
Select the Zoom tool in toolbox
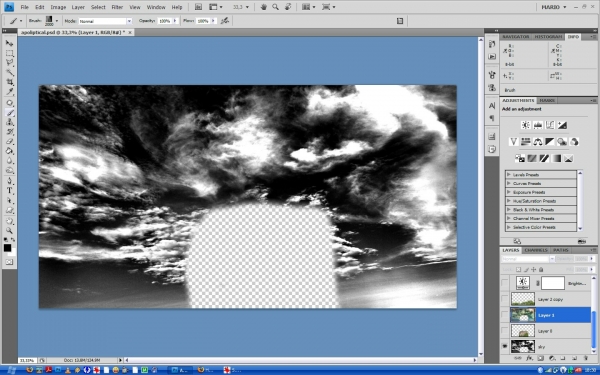click(x=10, y=230)
